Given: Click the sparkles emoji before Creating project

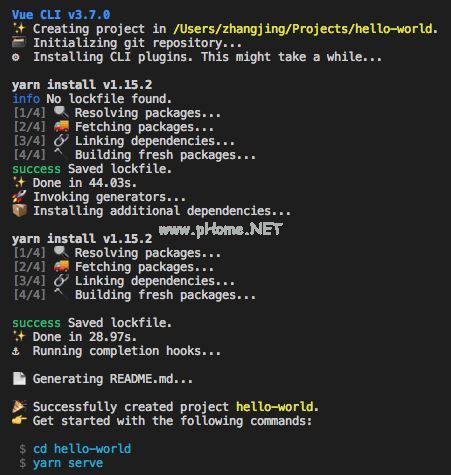Looking at the screenshot, I should coord(19,29).
